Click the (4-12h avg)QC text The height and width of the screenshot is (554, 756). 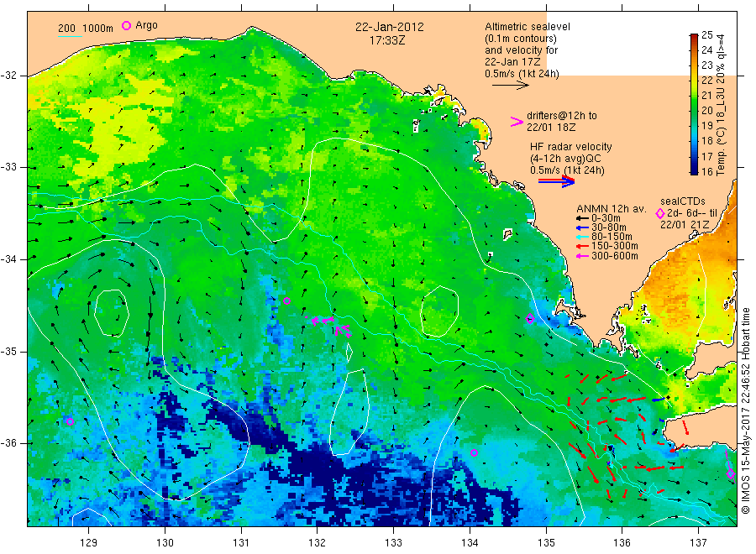[565, 159]
